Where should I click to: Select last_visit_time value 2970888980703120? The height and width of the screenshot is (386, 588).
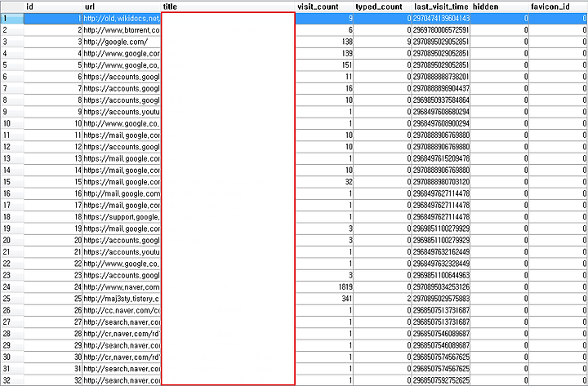coord(441,182)
